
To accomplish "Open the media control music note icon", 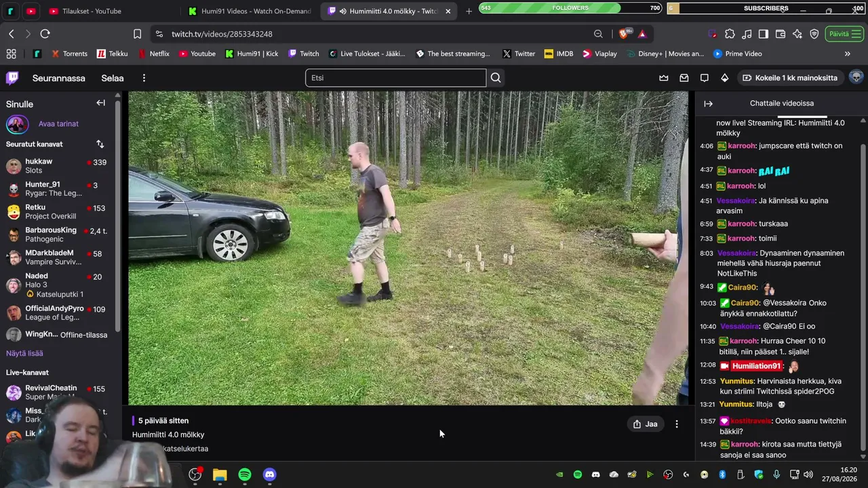I will (747, 34).
